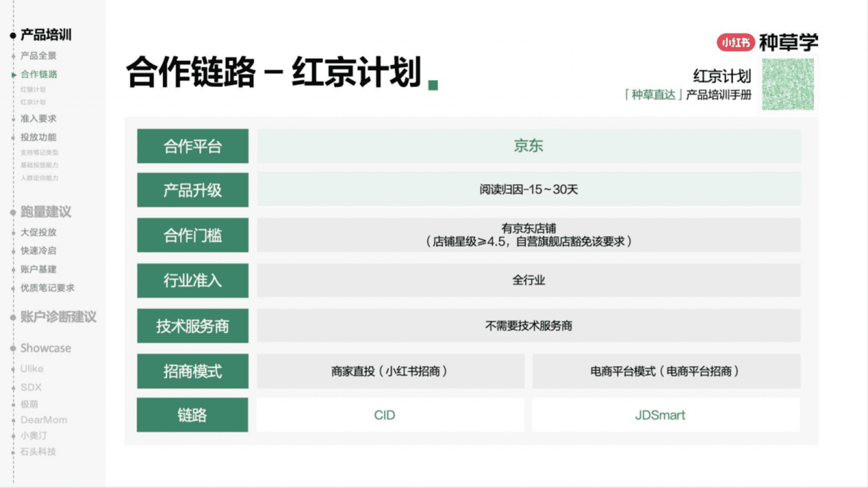Image resolution: width=868 pixels, height=488 pixels.
Task: Select DearMom in sidebar outline
Action: point(44,420)
